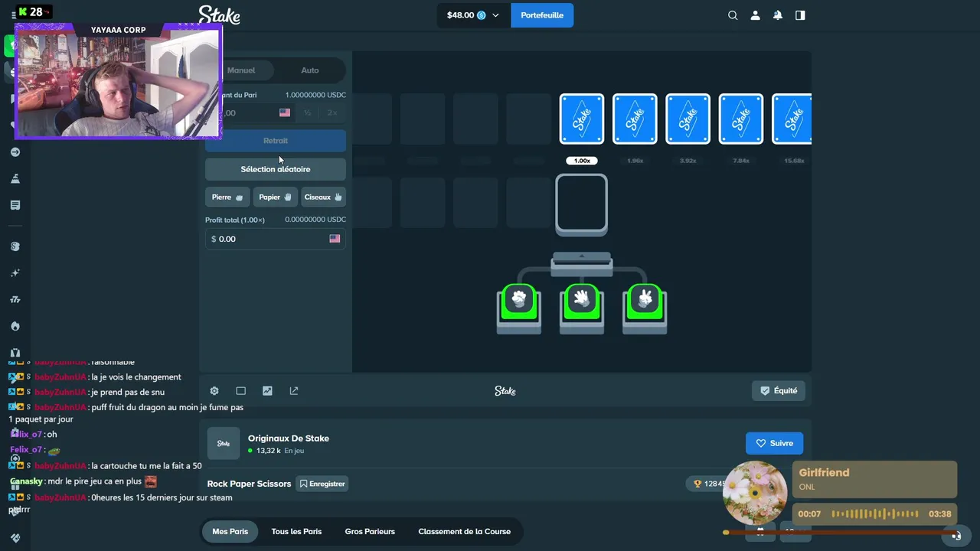Click Enregistrer bookmark button
The image size is (980, 551).
(x=322, y=484)
